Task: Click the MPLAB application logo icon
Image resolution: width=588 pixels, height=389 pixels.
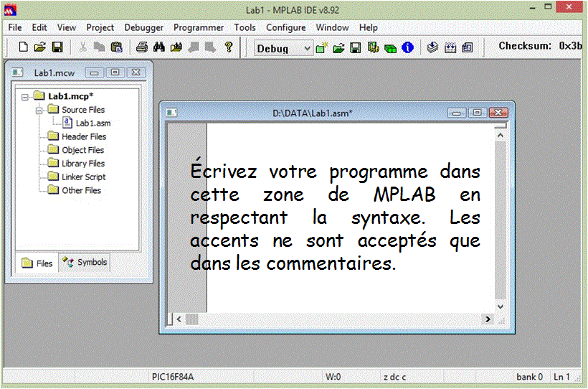Action: coord(10,10)
